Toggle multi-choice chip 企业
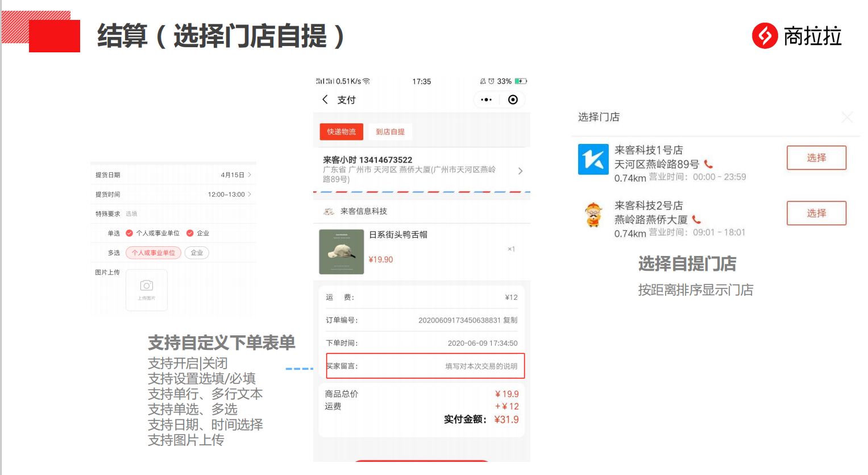 197,253
